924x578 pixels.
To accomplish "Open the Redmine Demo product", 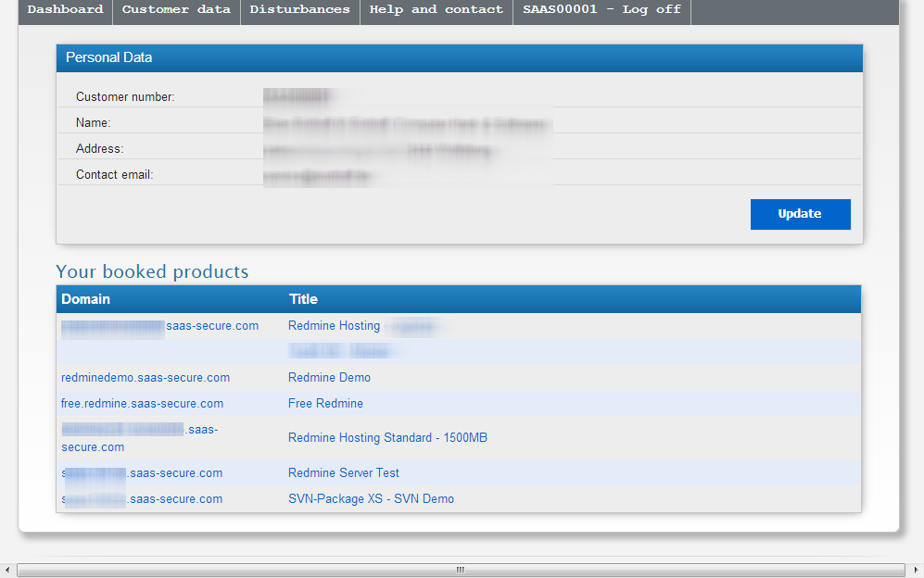I will click(329, 377).
